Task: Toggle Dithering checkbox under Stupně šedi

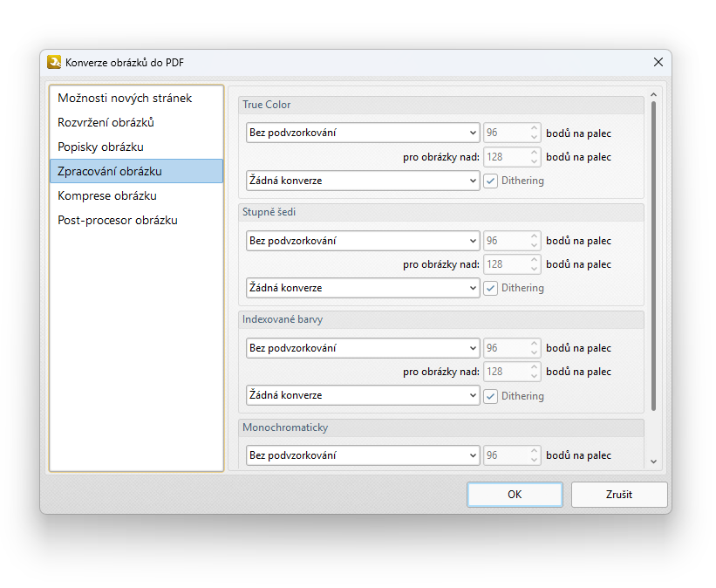Action: (490, 288)
